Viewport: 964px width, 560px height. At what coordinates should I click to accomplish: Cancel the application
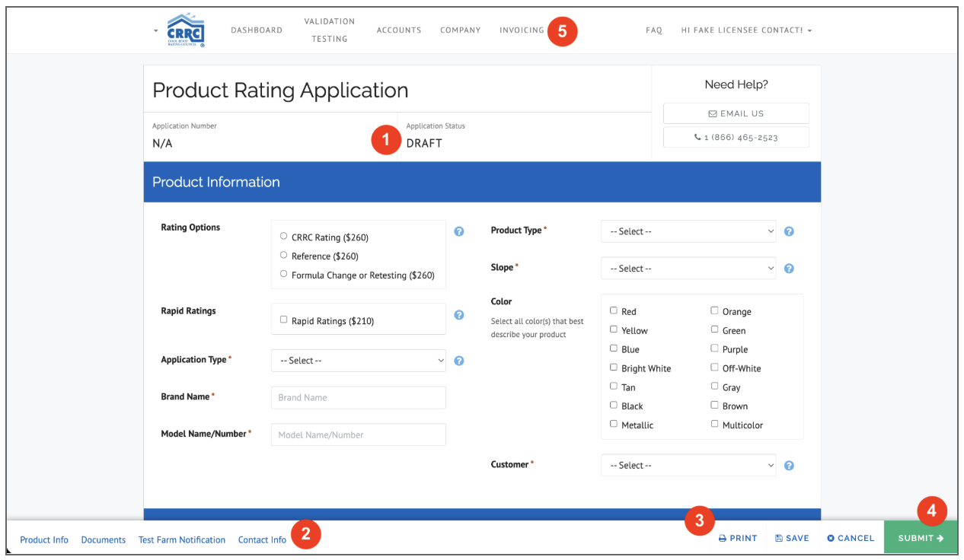click(x=851, y=538)
